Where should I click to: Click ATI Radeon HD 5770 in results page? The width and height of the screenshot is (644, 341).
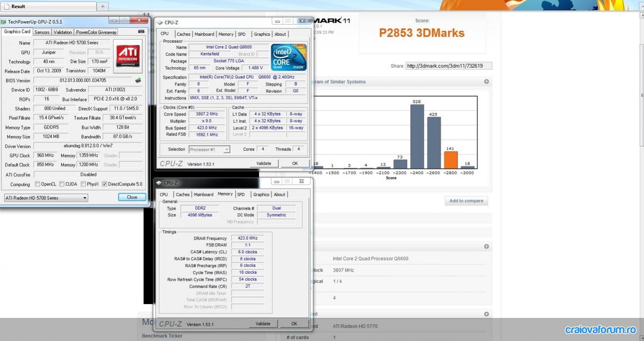tap(355, 326)
